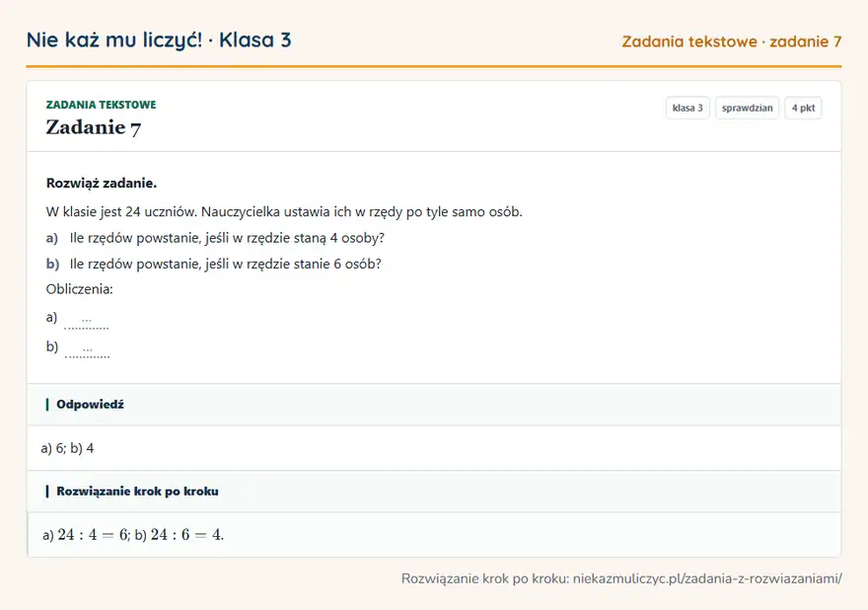Select the 'klasa 3' tag
The image size is (868, 610).
click(x=687, y=108)
